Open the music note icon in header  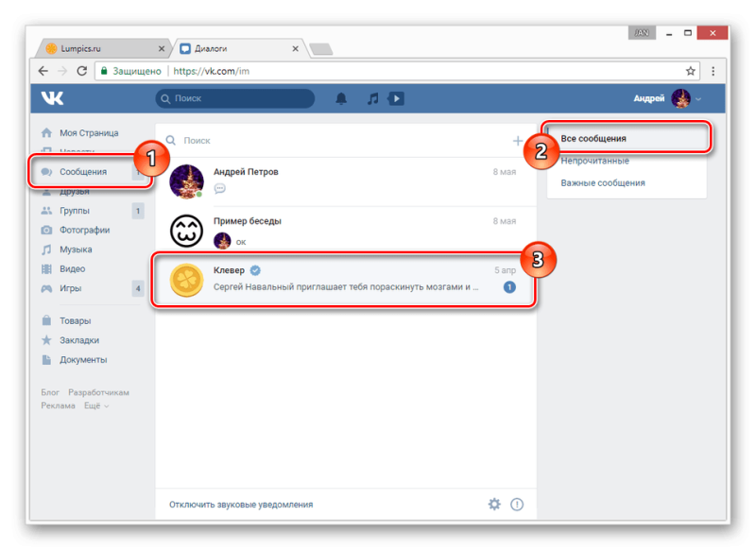(x=372, y=98)
